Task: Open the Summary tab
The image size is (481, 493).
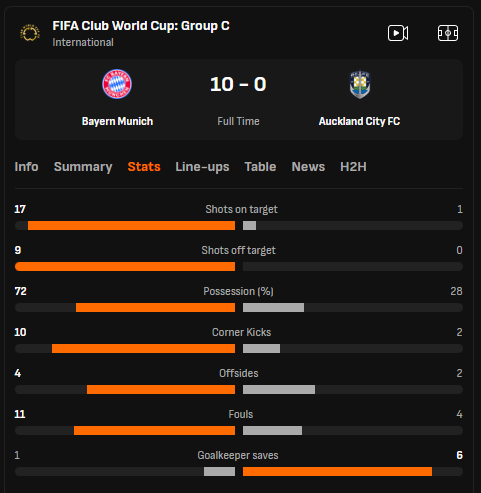Action: coord(83,167)
